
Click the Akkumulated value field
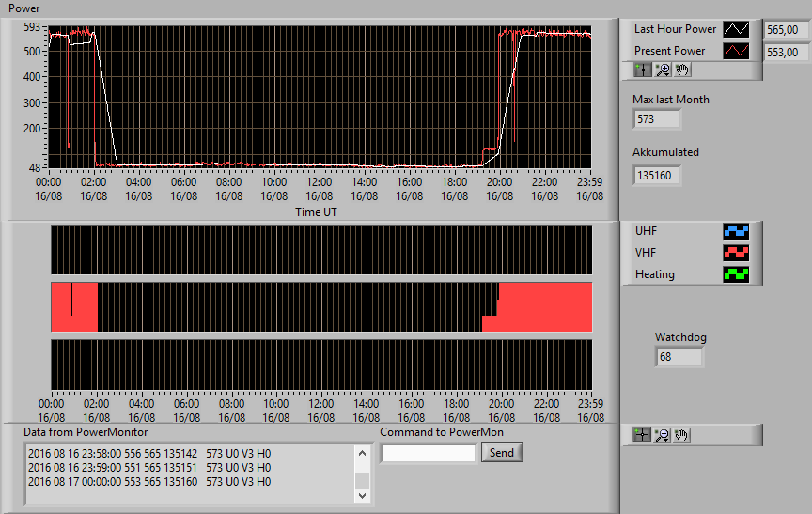(x=657, y=176)
